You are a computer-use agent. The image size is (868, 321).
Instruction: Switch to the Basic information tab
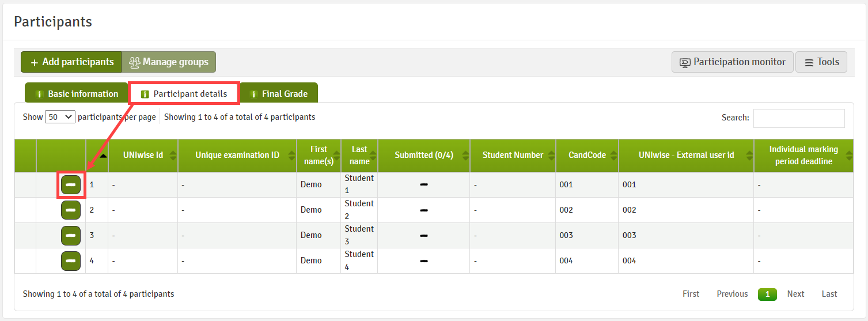[x=76, y=94]
